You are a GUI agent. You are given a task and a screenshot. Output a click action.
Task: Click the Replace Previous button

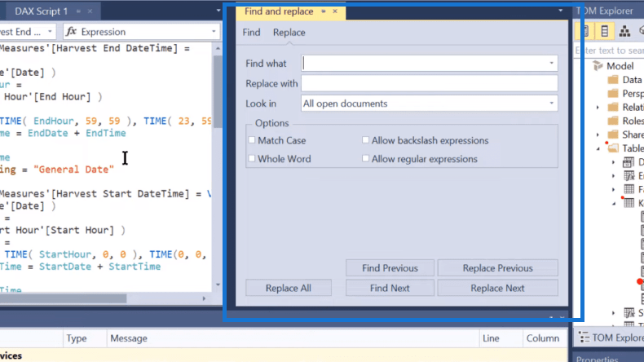(x=497, y=268)
